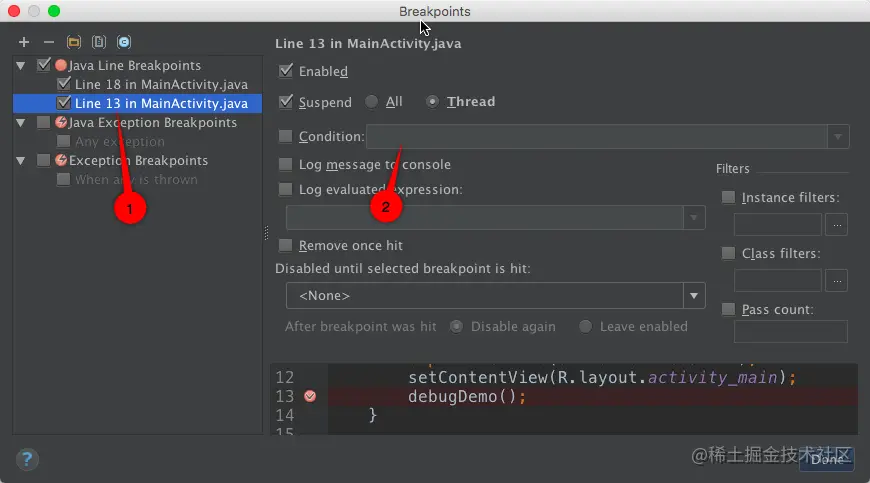Select When any is thrown row
Screen dimensions: 870x483
click(138, 180)
